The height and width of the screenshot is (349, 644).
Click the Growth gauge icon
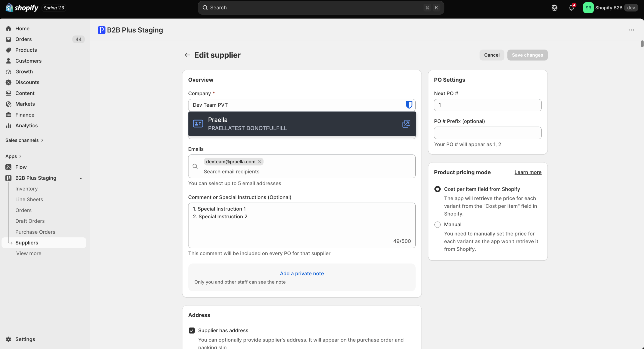(x=9, y=72)
